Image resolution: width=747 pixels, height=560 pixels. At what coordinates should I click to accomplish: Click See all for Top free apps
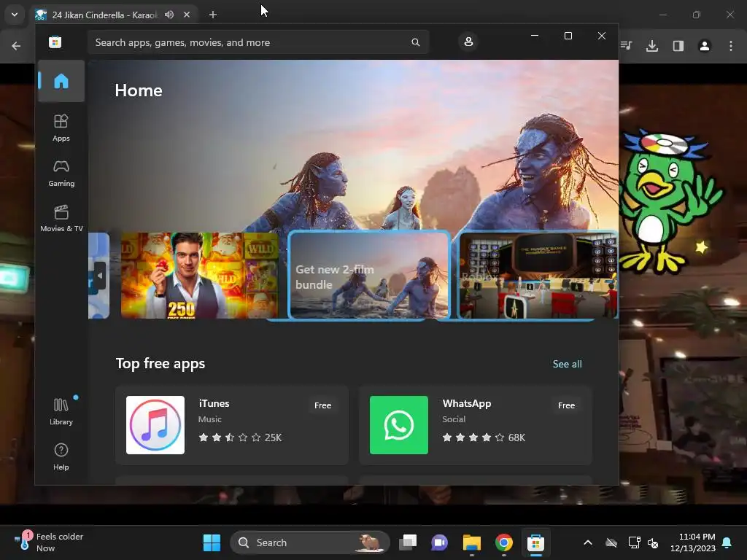[x=567, y=364]
